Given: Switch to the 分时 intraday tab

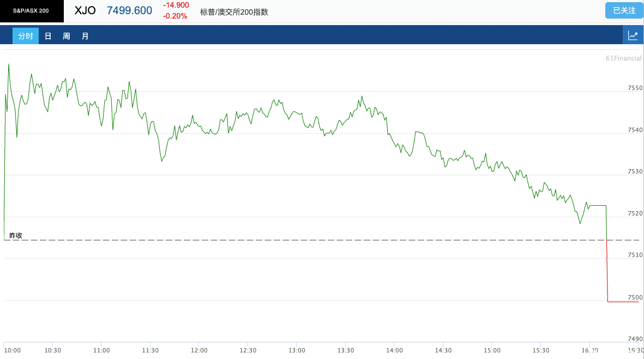Looking at the screenshot, I should (26, 36).
